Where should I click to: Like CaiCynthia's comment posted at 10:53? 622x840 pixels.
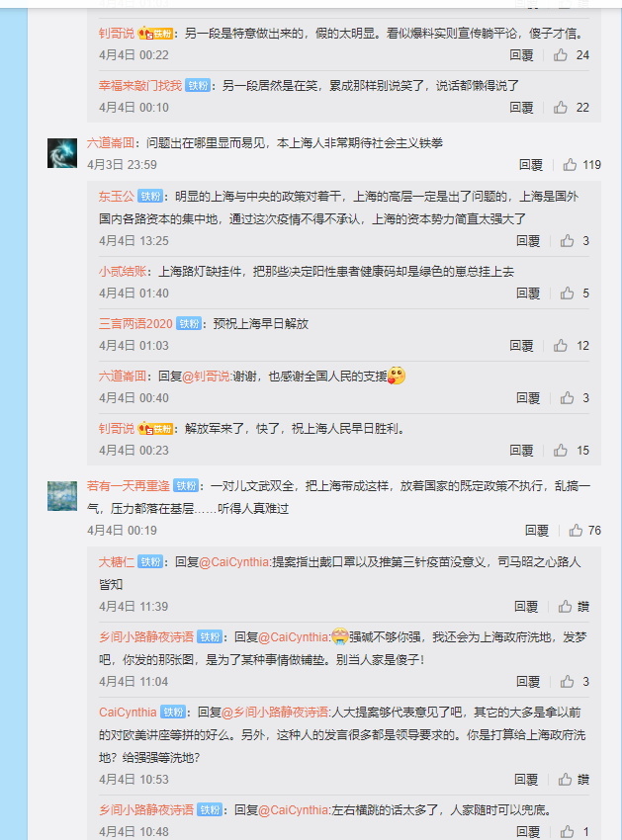[x=574, y=780]
